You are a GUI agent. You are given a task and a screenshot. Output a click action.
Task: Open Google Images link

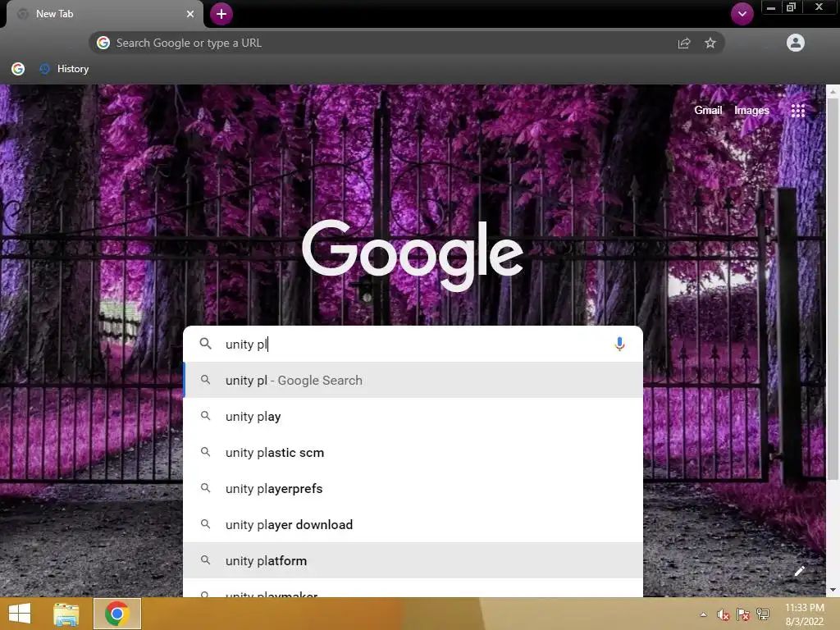click(x=751, y=110)
